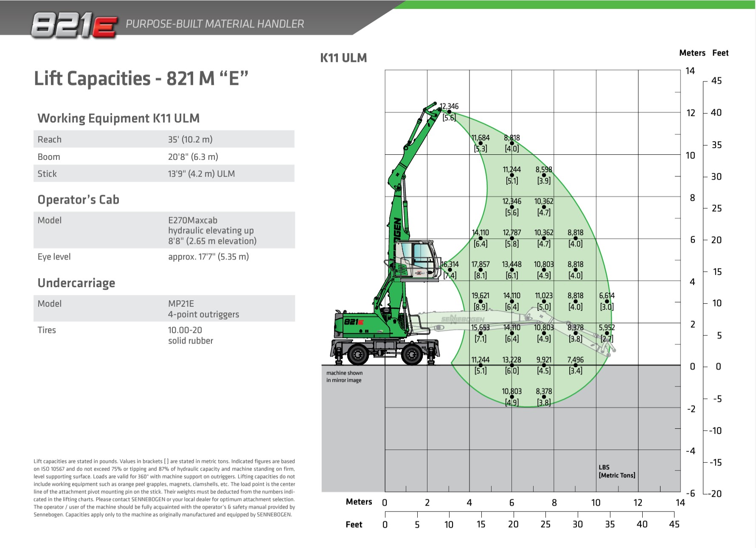Click the 821E logo

pos(75,25)
